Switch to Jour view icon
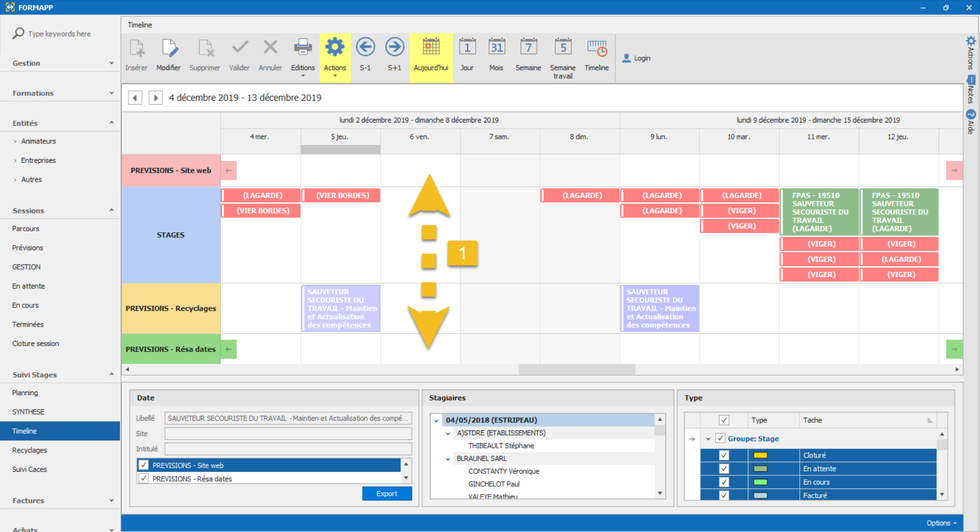 (x=467, y=47)
